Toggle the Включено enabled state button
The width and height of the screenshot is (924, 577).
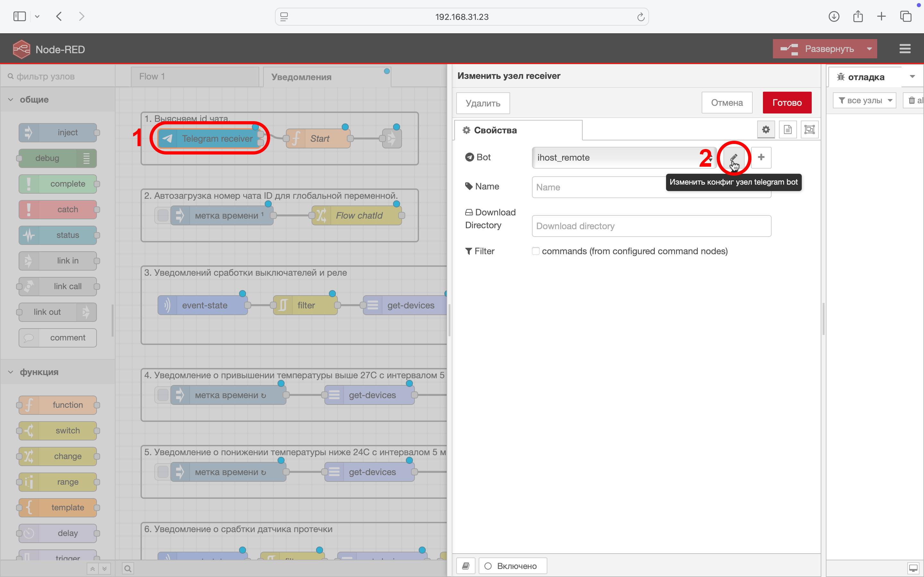512,566
